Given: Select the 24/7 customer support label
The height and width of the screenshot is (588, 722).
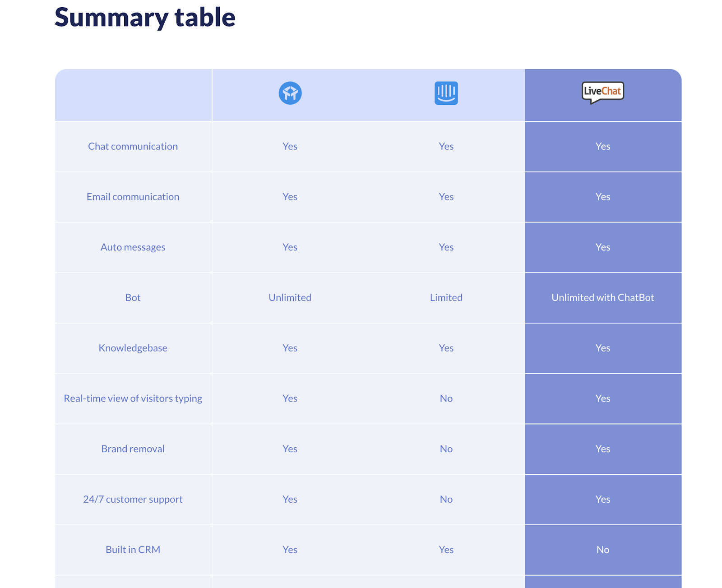Looking at the screenshot, I should [x=133, y=500].
